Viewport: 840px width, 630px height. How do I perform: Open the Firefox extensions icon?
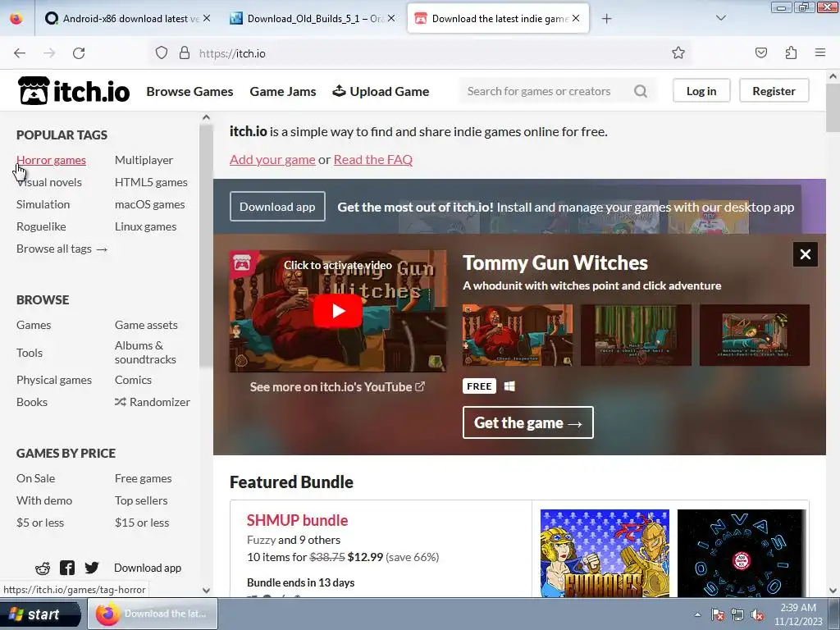pyautogui.click(x=791, y=52)
